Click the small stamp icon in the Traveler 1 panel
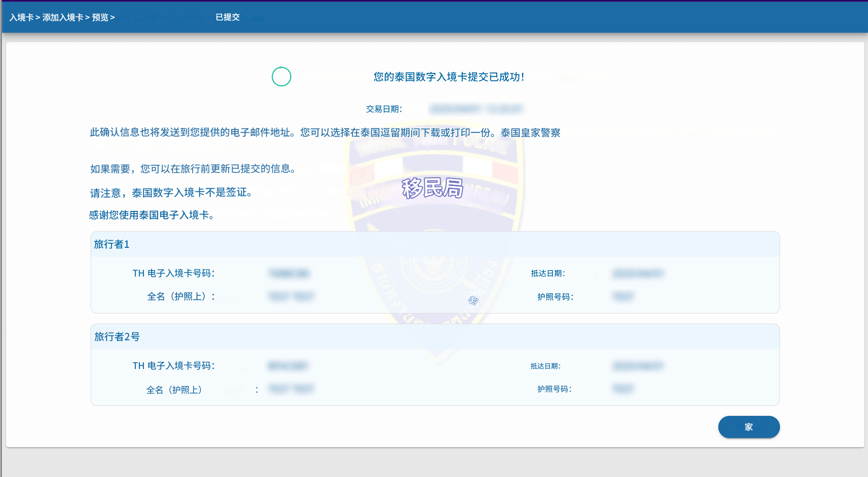868x477 pixels. (473, 300)
